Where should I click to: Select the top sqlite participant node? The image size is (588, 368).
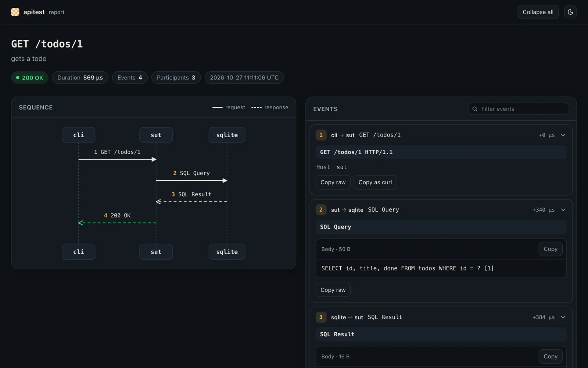pyautogui.click(x=227, y=135)
